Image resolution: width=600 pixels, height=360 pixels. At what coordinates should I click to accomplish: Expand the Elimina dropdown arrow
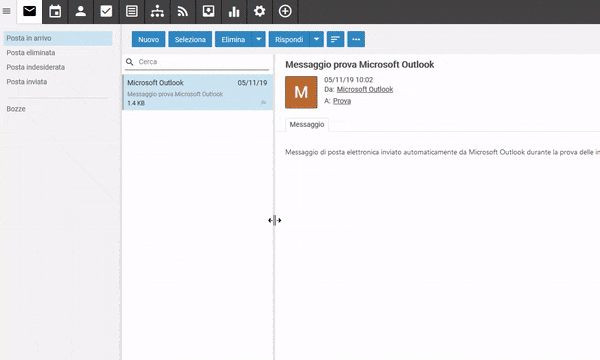pyautogui.click(x=259, y=39)
